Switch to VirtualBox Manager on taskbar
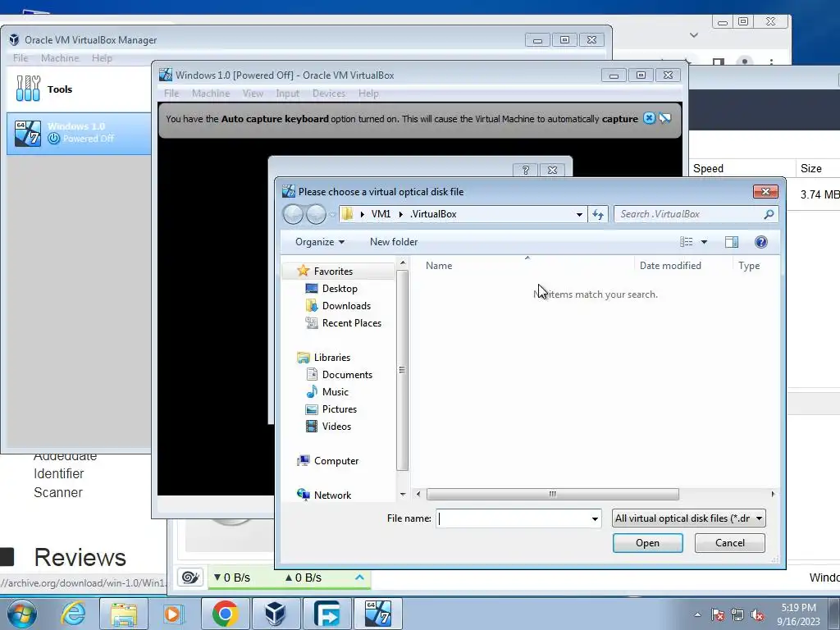The image size is (840, 630). pyautogui.click(x=276, y=614)
